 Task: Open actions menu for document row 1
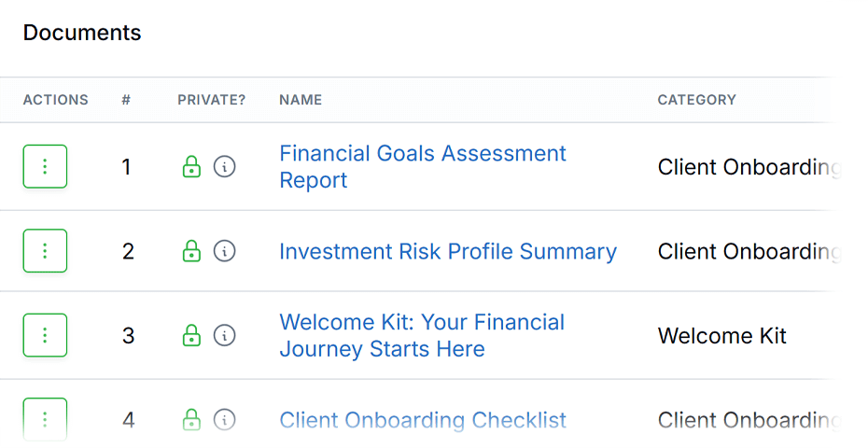[45, 167]
